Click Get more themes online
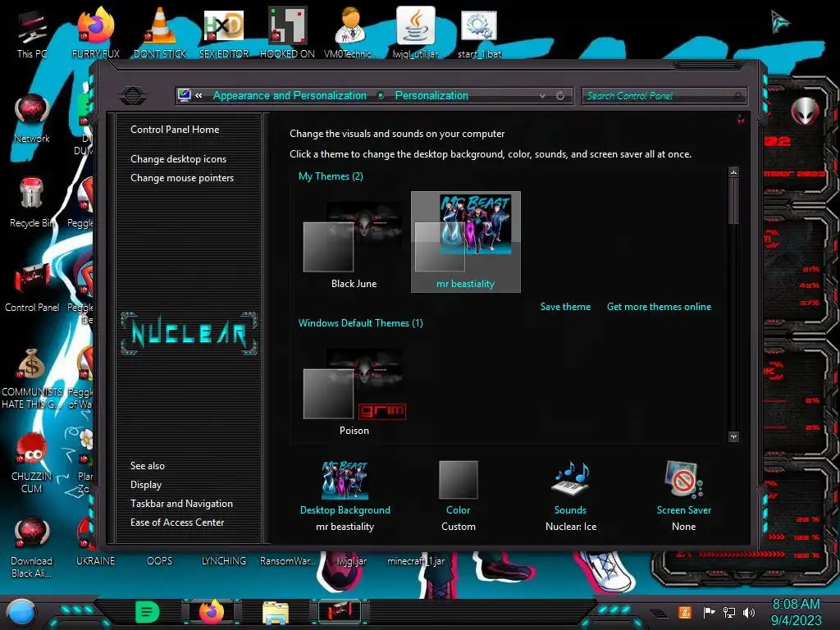Viewport: 840px width, 630px height. tap(659, 307)
